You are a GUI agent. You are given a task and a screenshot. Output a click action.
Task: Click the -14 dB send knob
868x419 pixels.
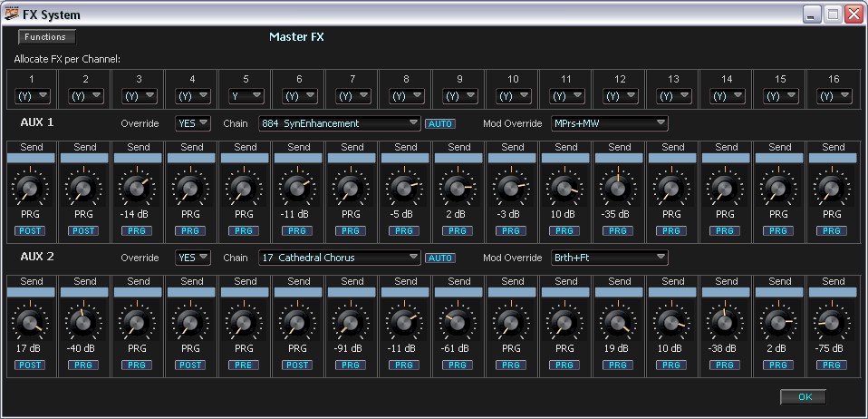coord(138,188)
